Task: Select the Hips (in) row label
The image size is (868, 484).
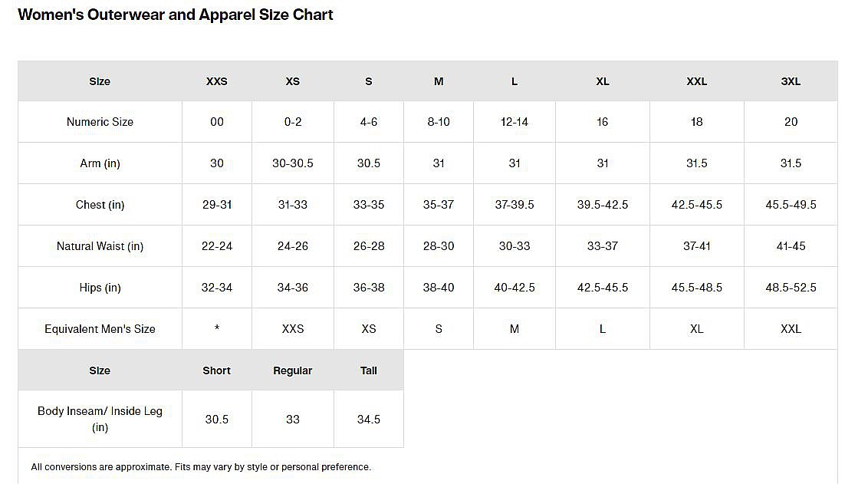Action: tap(100, 288)
